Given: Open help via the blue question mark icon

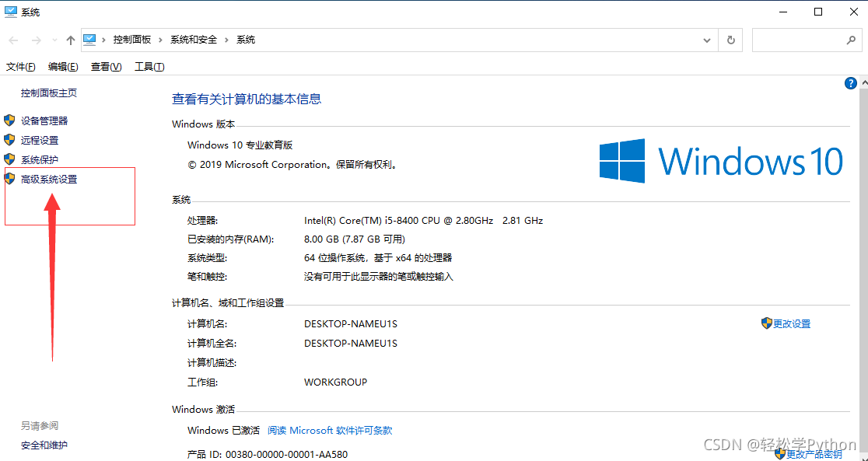Looking at the screenshot, I should coord(850,83).
